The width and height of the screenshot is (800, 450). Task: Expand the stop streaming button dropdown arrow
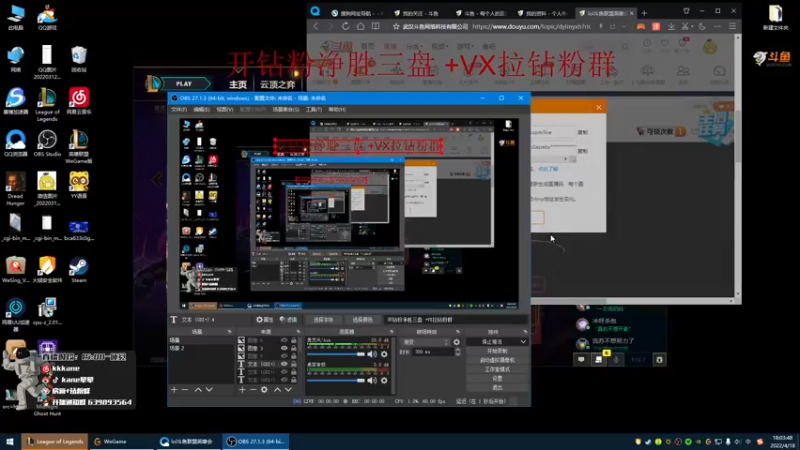(x=523, y=342)
